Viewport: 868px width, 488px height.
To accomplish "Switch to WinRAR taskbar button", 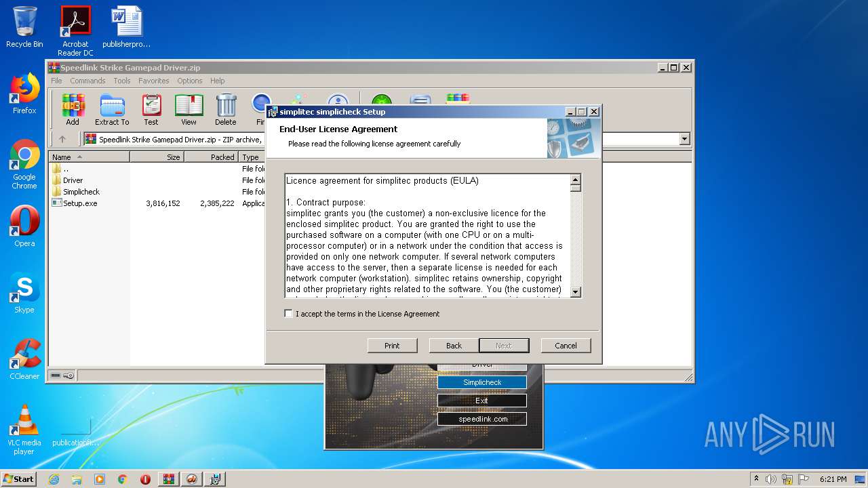I will [x=169, y=479].
